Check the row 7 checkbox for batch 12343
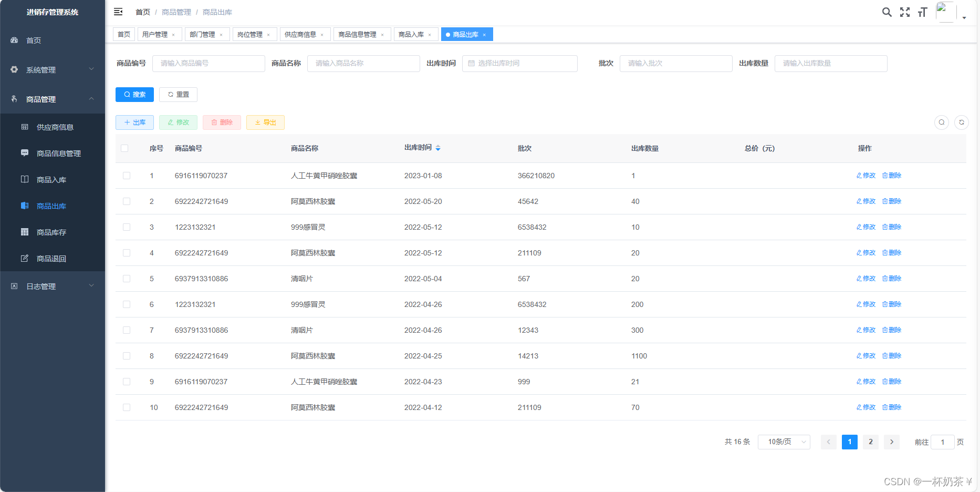The height and width of the screenshot is (492, 980). tap(127, 330)
